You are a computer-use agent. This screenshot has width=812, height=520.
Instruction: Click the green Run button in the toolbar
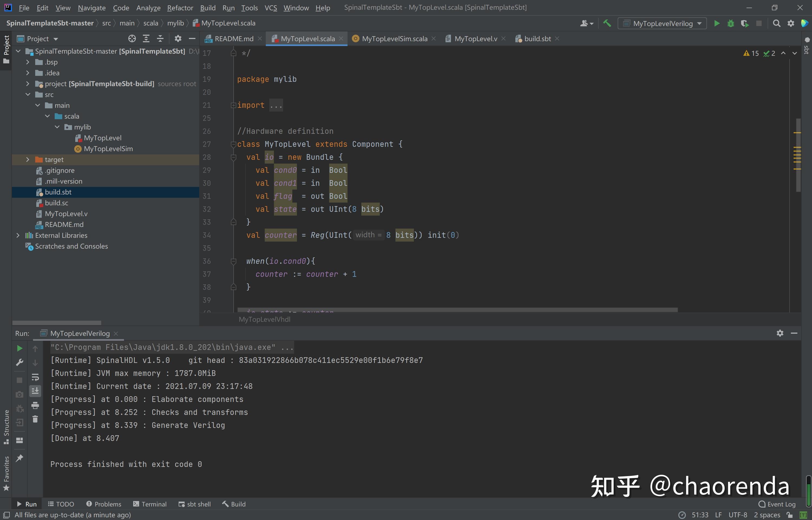716,23
